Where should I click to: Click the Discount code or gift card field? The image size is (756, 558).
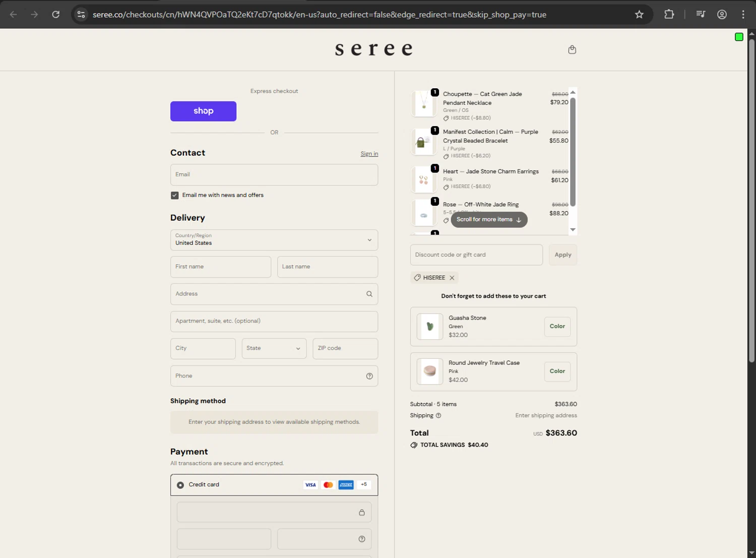pos(476,255)
